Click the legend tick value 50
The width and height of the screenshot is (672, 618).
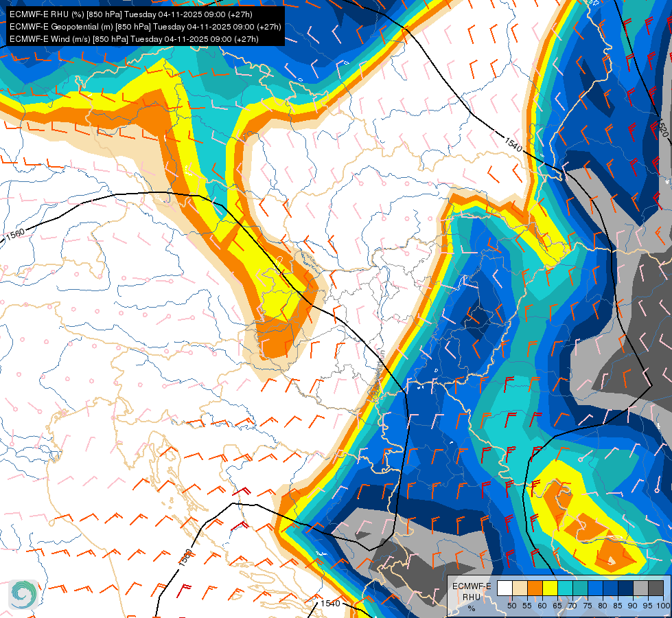(x=511, y=606)
